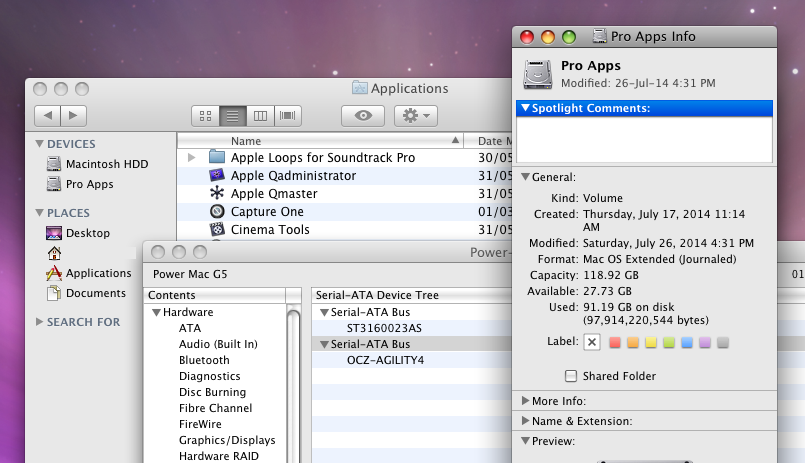Select Macintosh HDD drive icon in sidebar
805x463 pixels.
click(x=54, y=164)
